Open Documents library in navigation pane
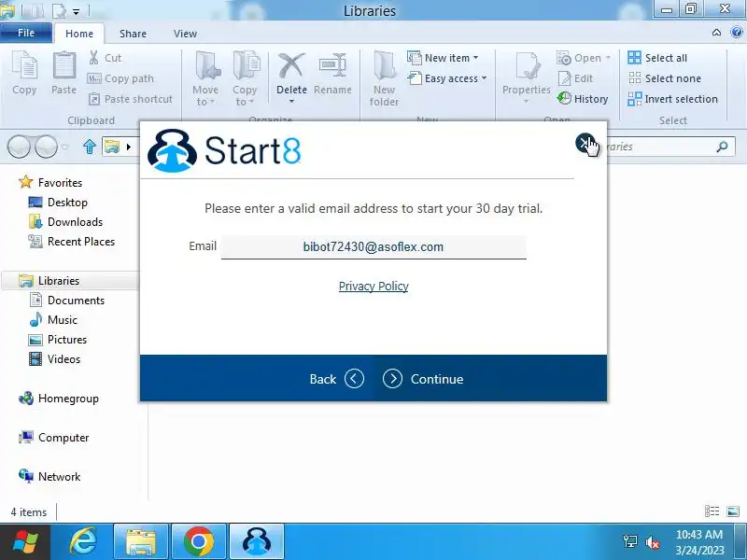Screen dimensions: 747x560 tap(76, 301)
